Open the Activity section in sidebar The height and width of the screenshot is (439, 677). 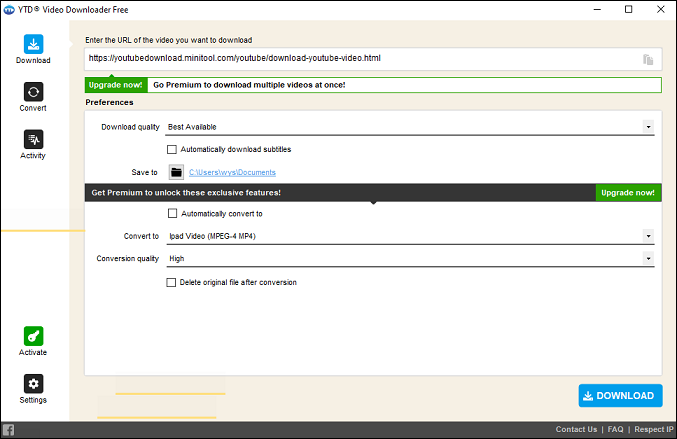[33, 145]
